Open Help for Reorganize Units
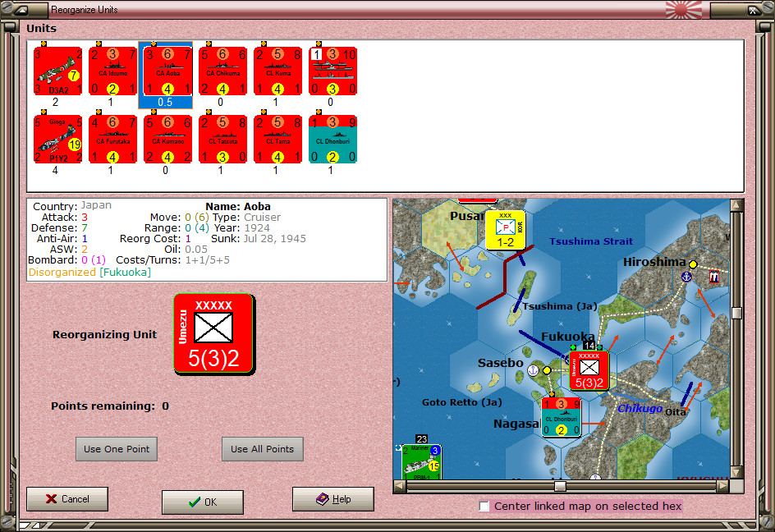Image resolution: width=775 pixels, height=532 pixels. point(333,499)
